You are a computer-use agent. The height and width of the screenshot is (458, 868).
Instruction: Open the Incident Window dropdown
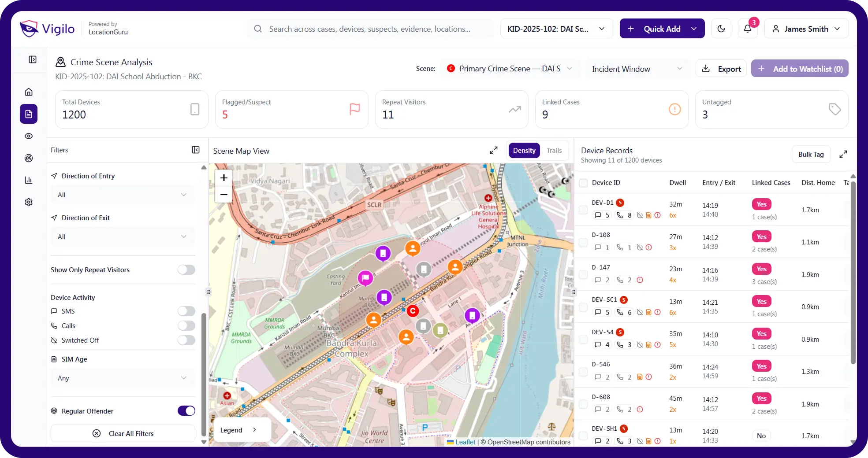tap(637, 69)
